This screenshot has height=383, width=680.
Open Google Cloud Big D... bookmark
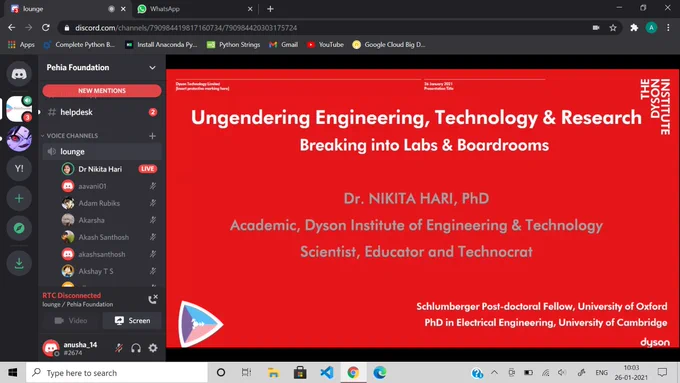pos(389,45)
